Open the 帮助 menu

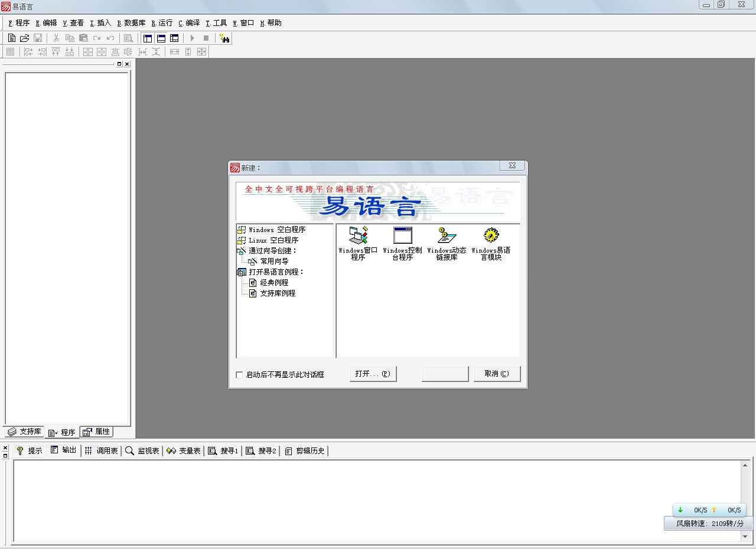[271, 23]
